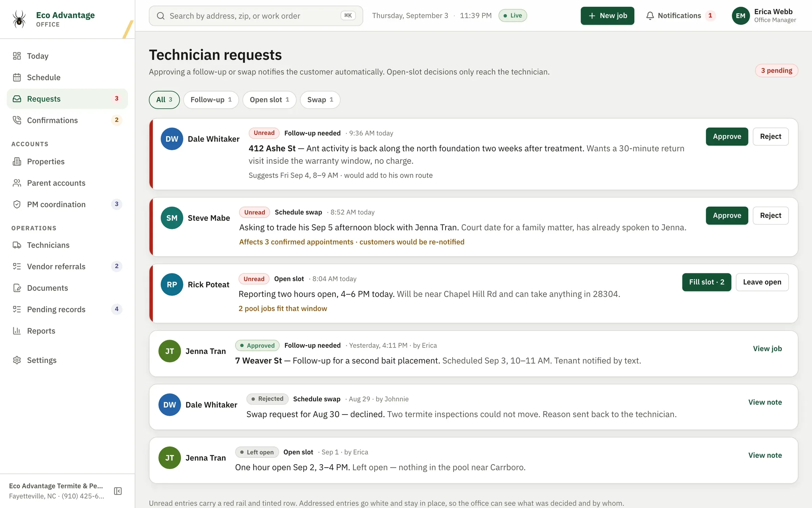The width and height of the screenshot is (812, 508).
Task: Click the Vendor referrals list icon
Action: click(17, 267)
